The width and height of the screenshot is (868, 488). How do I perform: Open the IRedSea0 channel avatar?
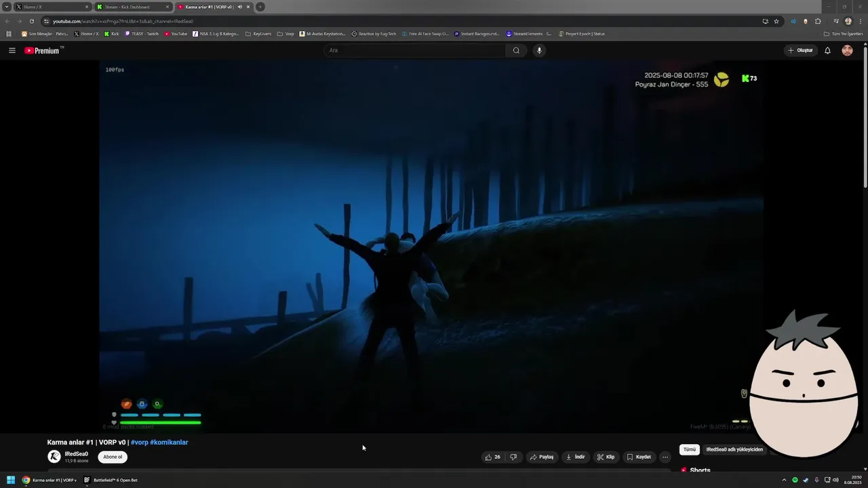click(x=54, y=457)
